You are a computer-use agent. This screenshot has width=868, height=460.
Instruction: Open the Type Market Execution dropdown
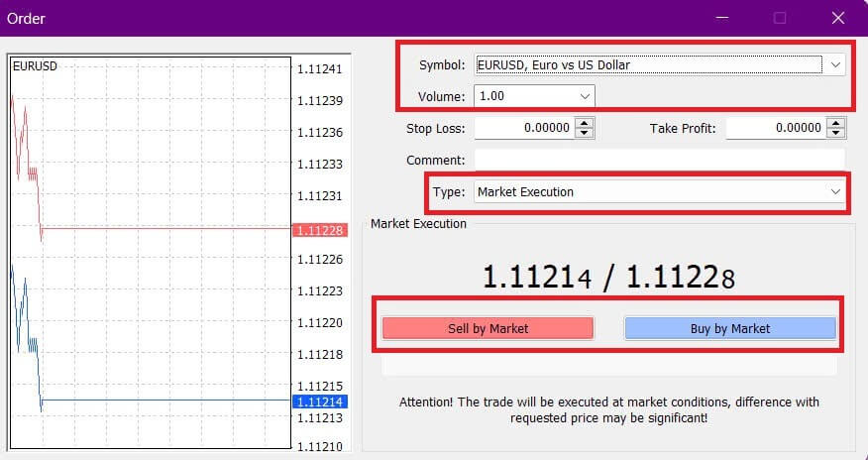pyautogui.click(x=835, y=192)
